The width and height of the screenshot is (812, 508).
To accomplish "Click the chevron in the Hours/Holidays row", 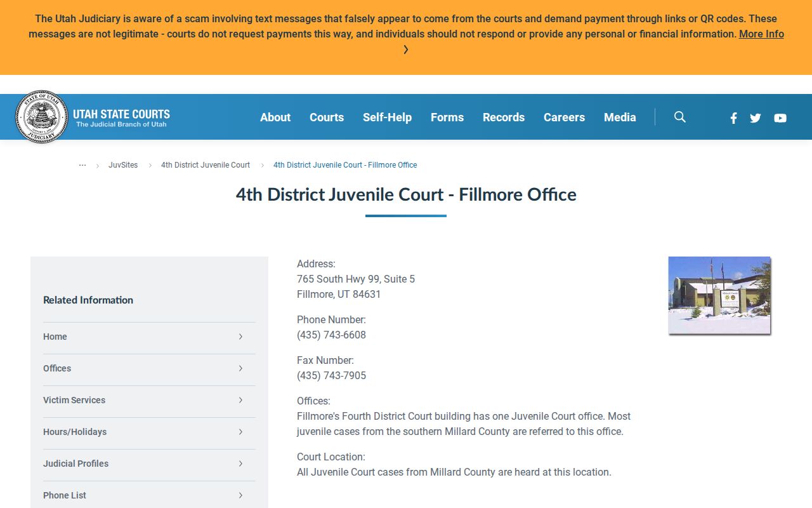I will [x=240, y=432].
